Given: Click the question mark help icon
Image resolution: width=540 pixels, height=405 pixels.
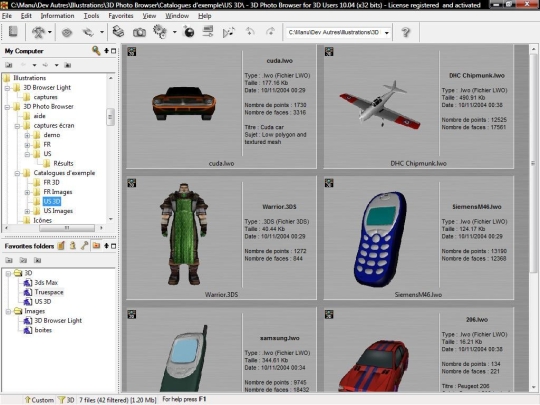Looking at the screenshot, I should 406,32.
